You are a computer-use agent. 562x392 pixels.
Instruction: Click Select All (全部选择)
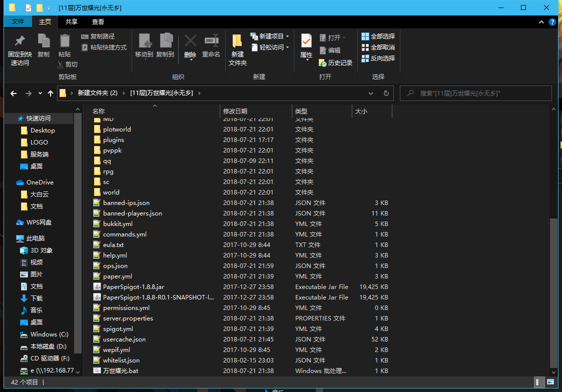pos(378,36)
